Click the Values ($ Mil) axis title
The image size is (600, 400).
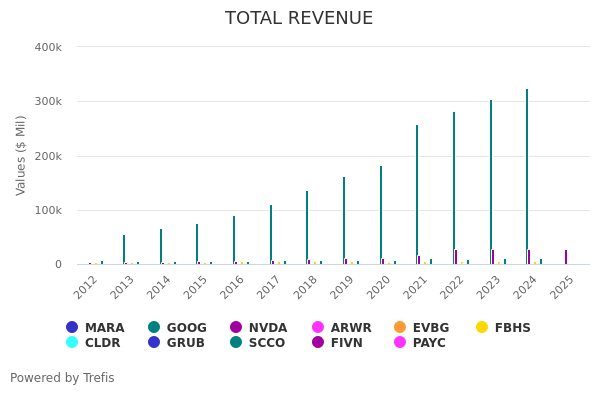click(x=21, y=155)
